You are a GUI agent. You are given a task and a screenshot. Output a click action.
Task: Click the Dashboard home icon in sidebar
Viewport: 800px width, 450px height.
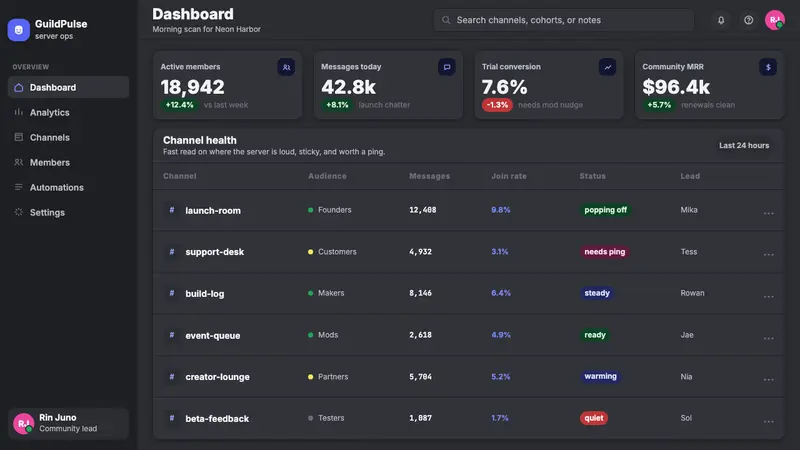coord(19,87)
